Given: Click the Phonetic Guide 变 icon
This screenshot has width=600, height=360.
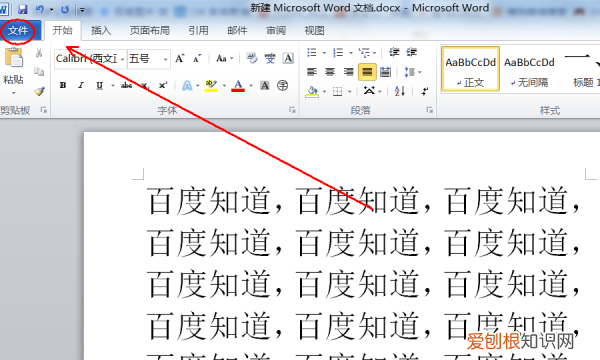Looking at the screenshot, I should coord(270,58).
